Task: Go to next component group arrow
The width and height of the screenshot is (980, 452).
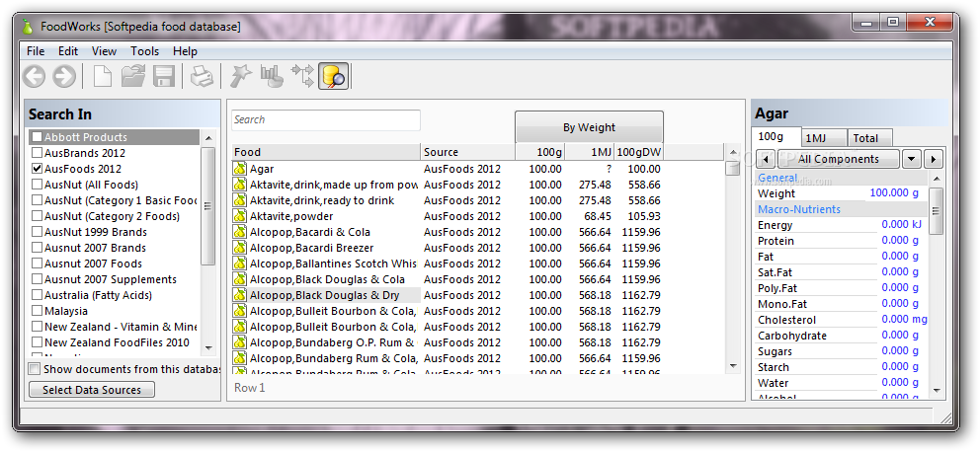Action: tap(934, 159)
